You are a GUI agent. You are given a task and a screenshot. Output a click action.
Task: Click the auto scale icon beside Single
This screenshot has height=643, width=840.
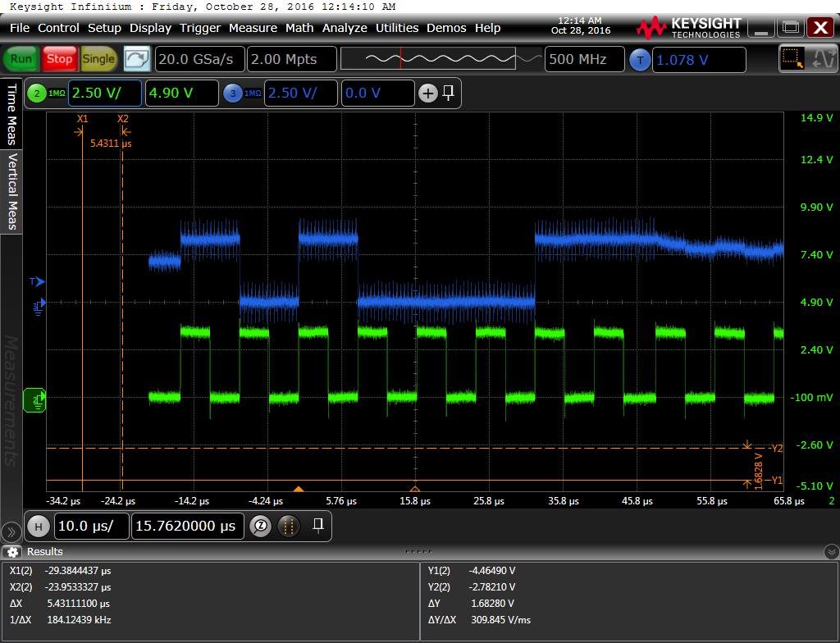pos(137,59)
